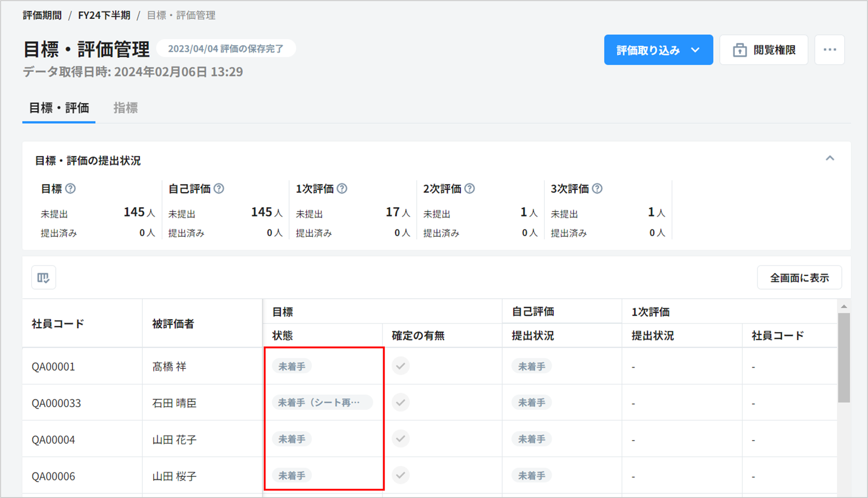Click help icon next to 3次評価
The height and width of the screenshot is (498, 868).
click(x=597, y=189)
